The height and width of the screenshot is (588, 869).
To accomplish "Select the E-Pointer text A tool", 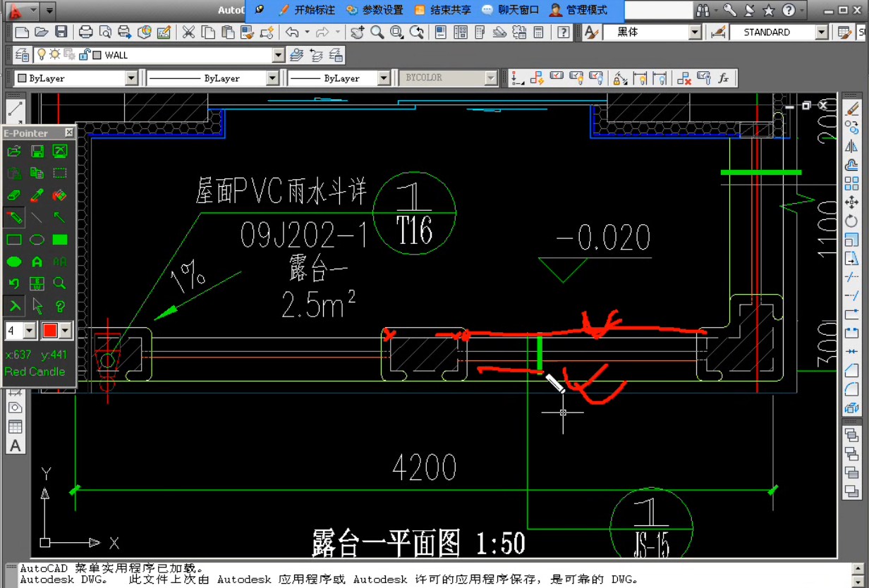I will click(x=37, y=262).
